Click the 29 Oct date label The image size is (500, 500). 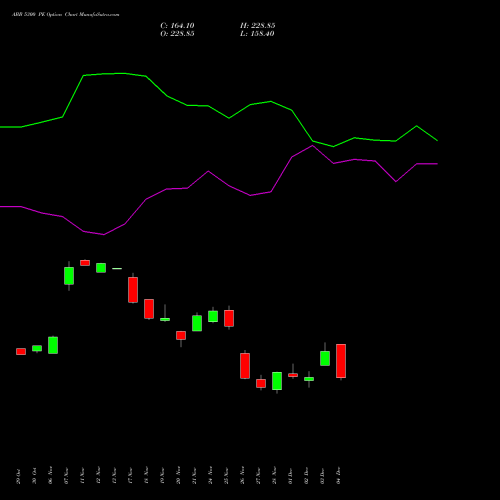[x=18, y=476]
